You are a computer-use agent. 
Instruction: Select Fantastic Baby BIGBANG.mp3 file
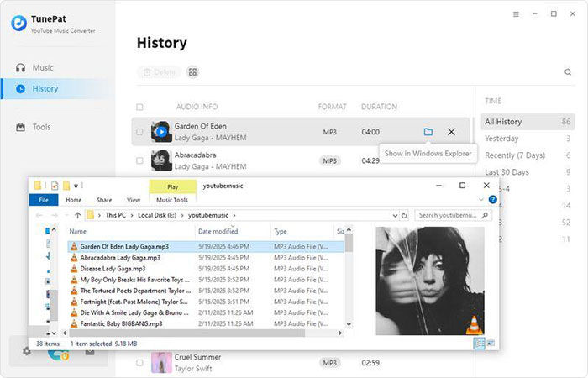point(206,323)
